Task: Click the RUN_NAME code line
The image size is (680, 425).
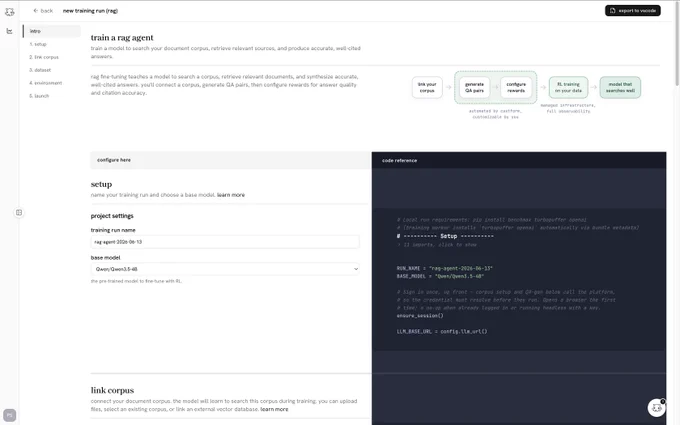Action: pyautogui.click(x=445, y=268)
